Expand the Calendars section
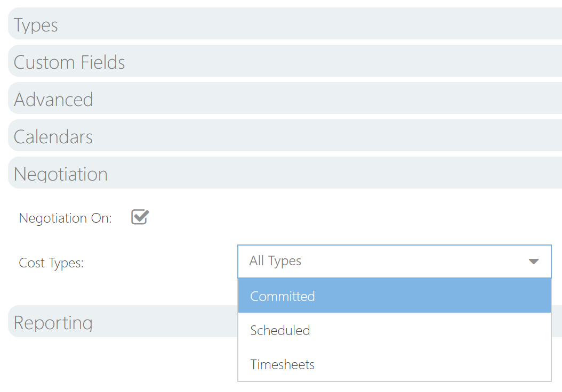Image resolution: width=562 pixels, height=392 pixels. (285, 135)
